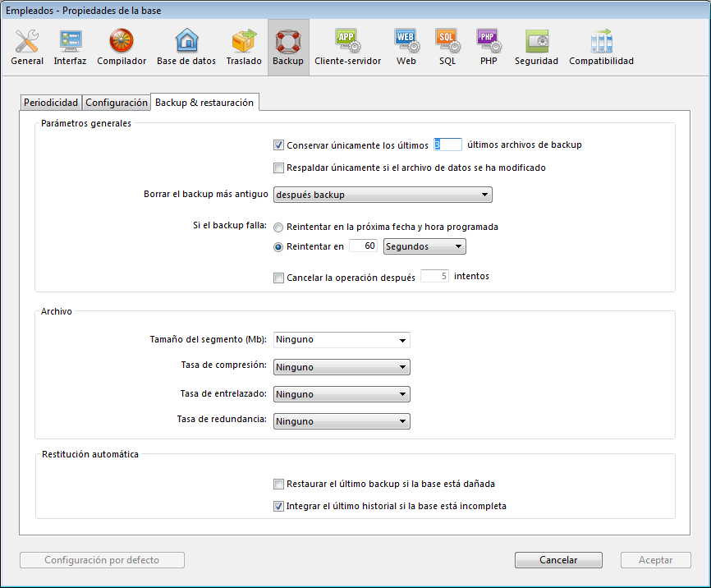Click the Archivo group label
This screenshot has height=588, width=711.
(x=56, y=311)
